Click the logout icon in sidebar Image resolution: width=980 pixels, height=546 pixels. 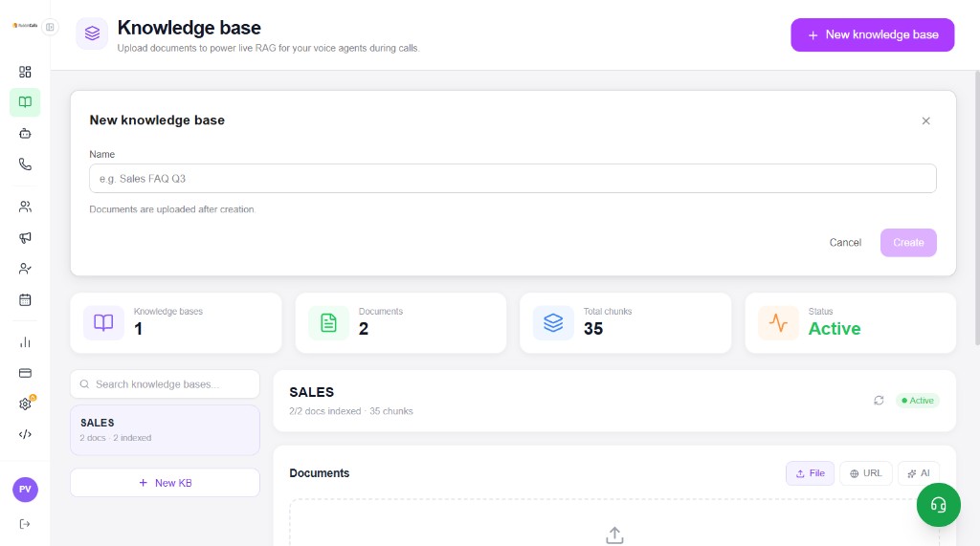pyautogui.click(x=25, y=524)
